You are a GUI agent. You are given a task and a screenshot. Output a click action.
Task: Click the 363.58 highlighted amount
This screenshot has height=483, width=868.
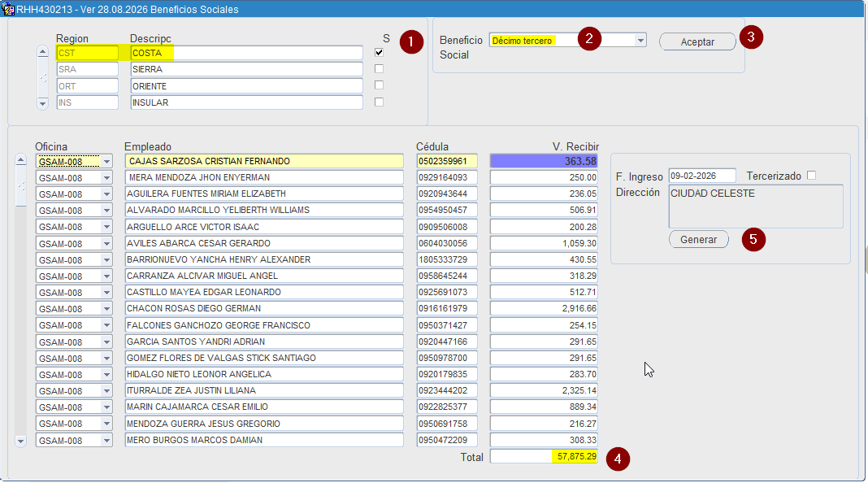click(544, 161)
